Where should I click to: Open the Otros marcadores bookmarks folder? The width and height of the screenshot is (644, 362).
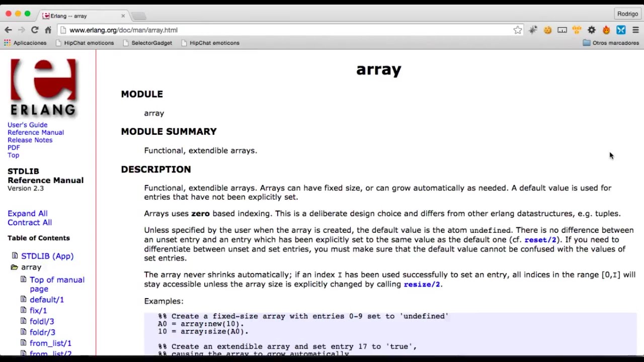[611, 43]
